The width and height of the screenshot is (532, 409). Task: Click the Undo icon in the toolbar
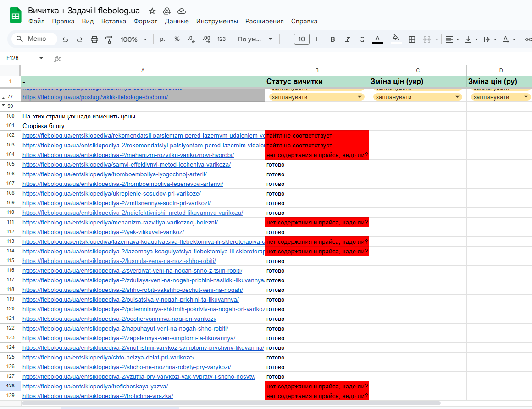[65, 39]
